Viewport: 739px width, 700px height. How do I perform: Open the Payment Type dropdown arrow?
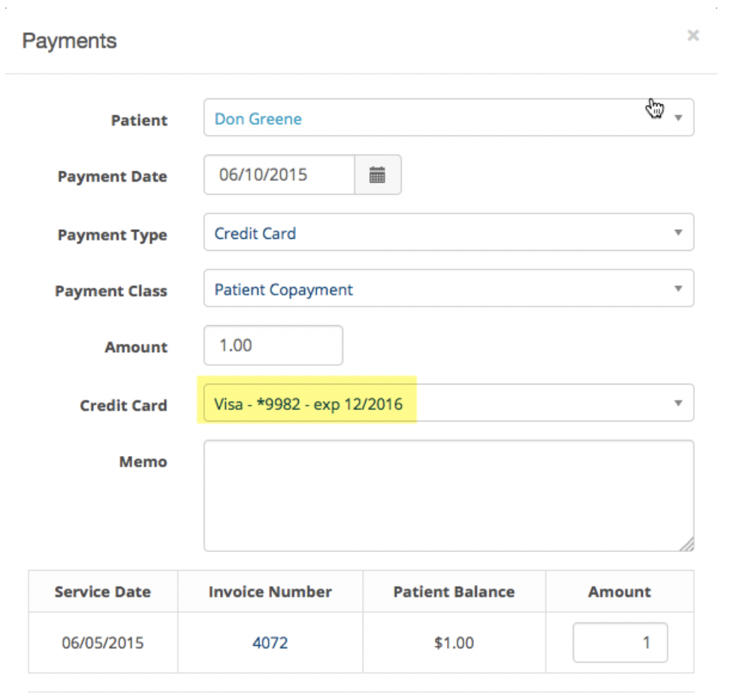click(678, 232)
